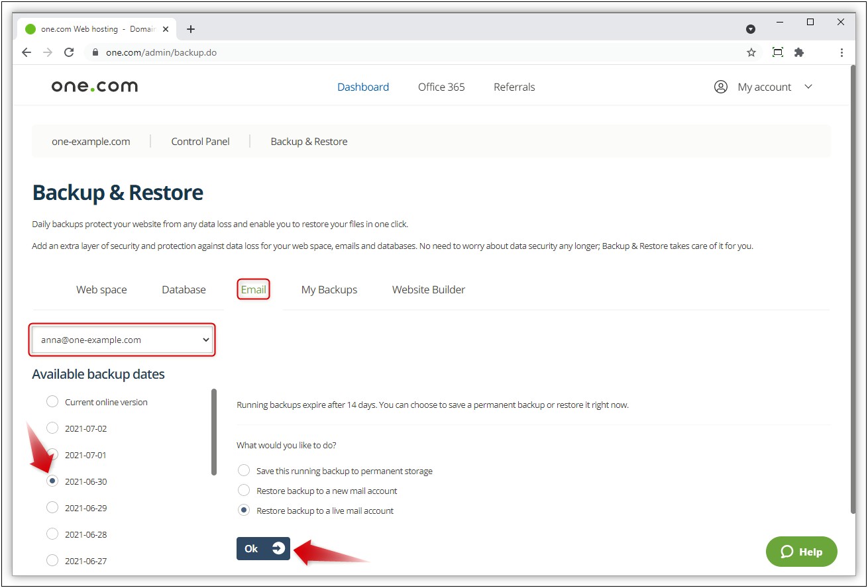Select backup date 2021-07-02
Viewport: 868px width, 588px height.
pos(52,428)
